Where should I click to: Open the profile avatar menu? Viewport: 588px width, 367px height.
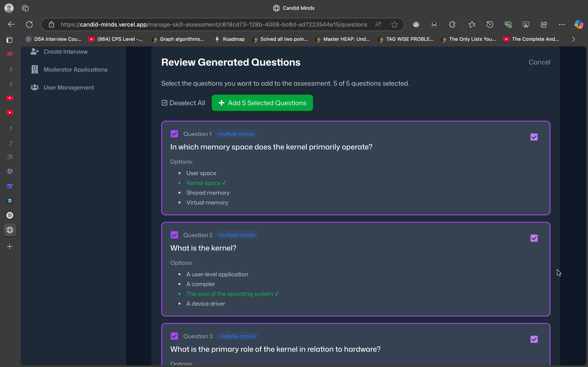tap(9, 8)
